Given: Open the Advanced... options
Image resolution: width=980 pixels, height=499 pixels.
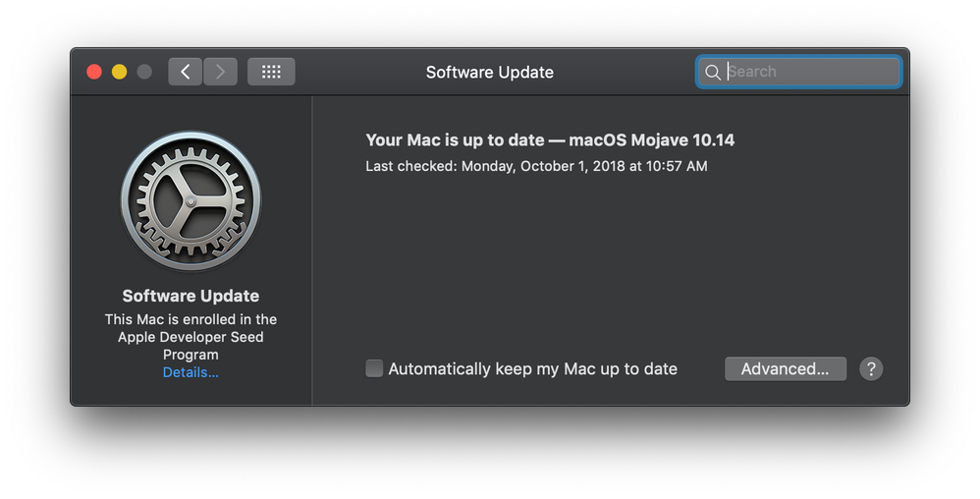Looking at the screenshot, I should (x=786, y=369).
